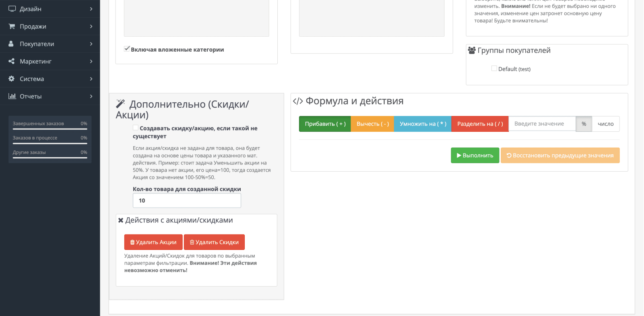
Task: Check the Default (test) customer group
Action: click(x=494, y=69)
